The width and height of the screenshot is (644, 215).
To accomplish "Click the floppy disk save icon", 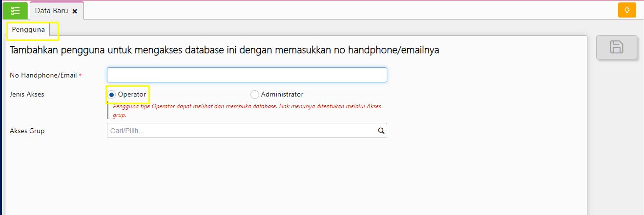I will pos(616,47).
